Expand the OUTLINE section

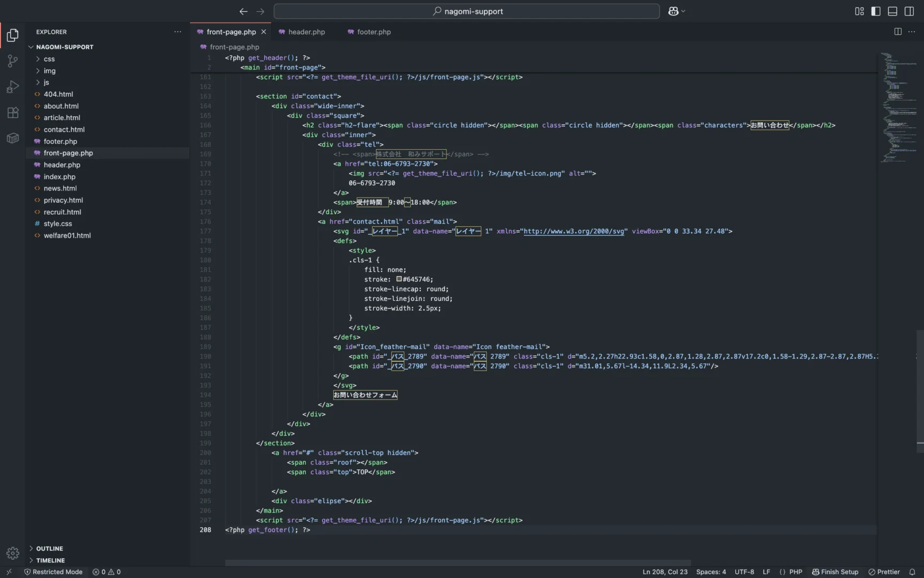(50, 549)
